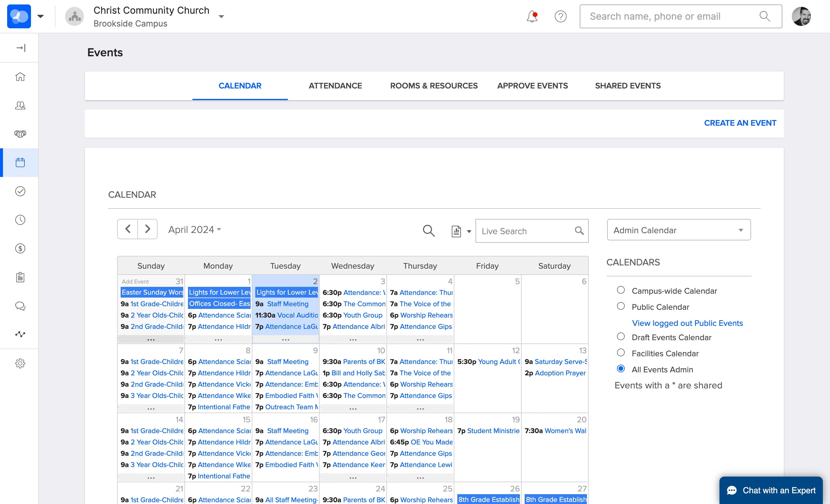
Task: Select the Campus-wide Calendar radio button
Action: pyautogui.click(x=621, y=290)
